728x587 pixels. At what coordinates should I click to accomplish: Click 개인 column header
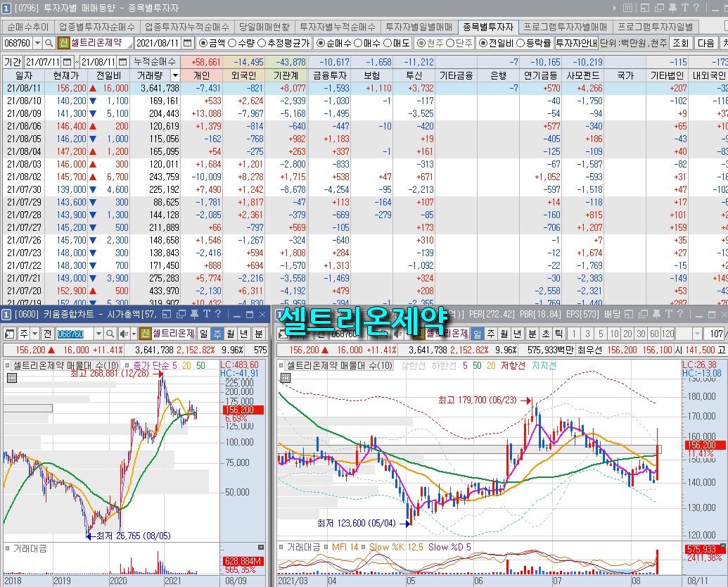[x=201, y=75]
